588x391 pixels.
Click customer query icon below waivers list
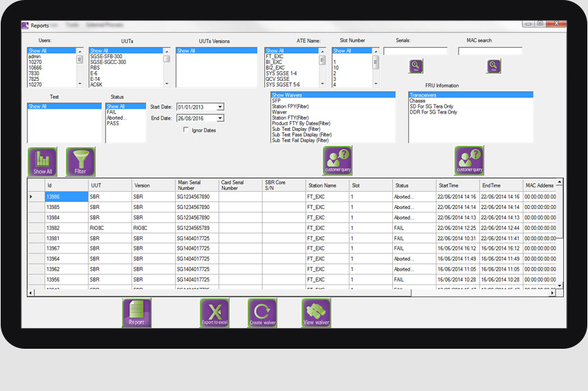pyautogui.click(x=338, y=161)
